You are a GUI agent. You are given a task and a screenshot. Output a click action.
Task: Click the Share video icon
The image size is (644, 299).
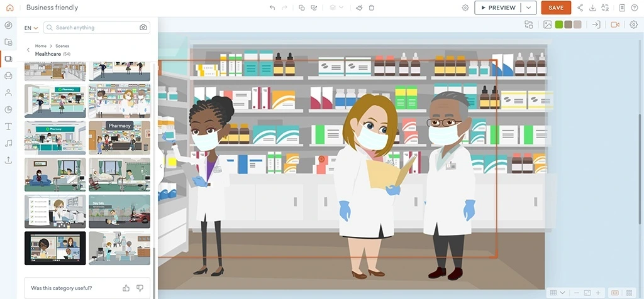click(580, 8)
